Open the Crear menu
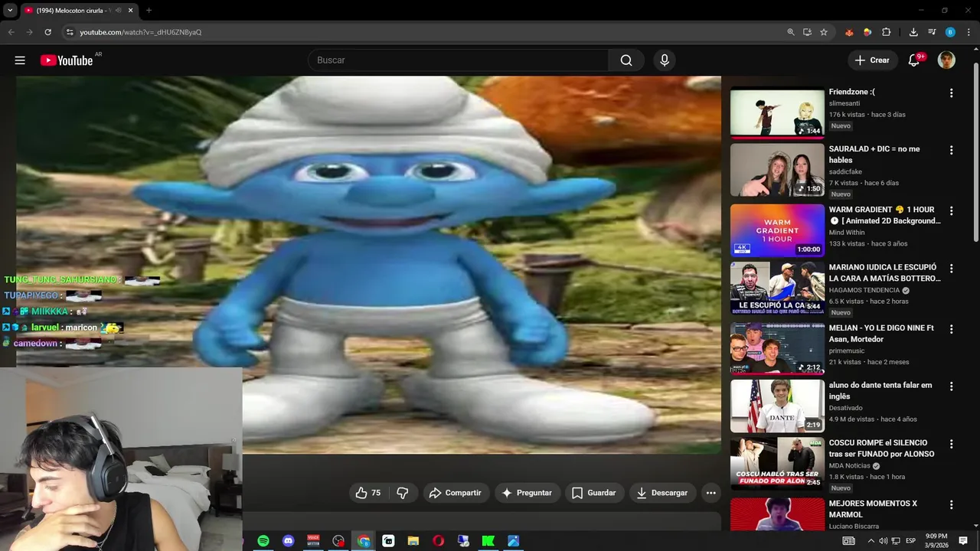980x551 pixels. (x=872, y=60)
